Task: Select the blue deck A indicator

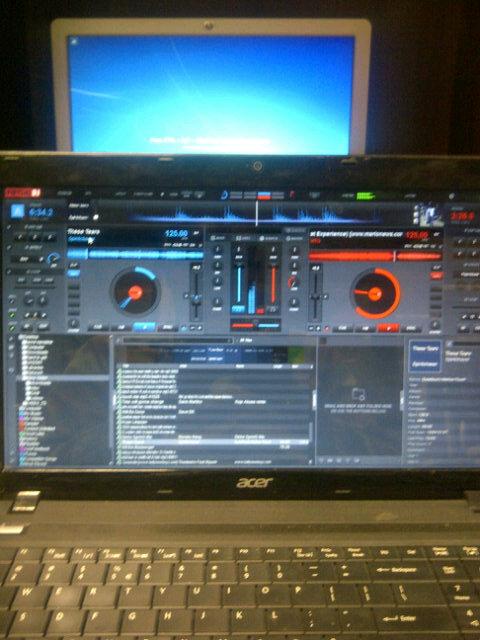Action: point(17,211)
